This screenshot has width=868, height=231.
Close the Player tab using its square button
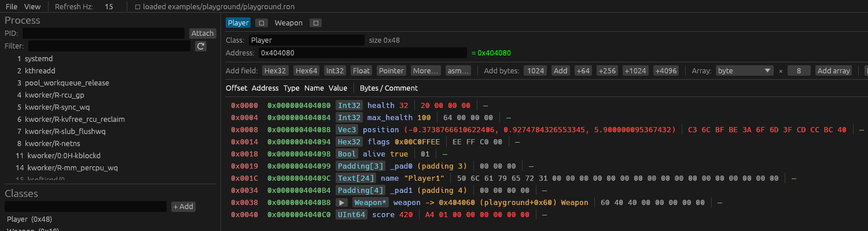(262, 23)
